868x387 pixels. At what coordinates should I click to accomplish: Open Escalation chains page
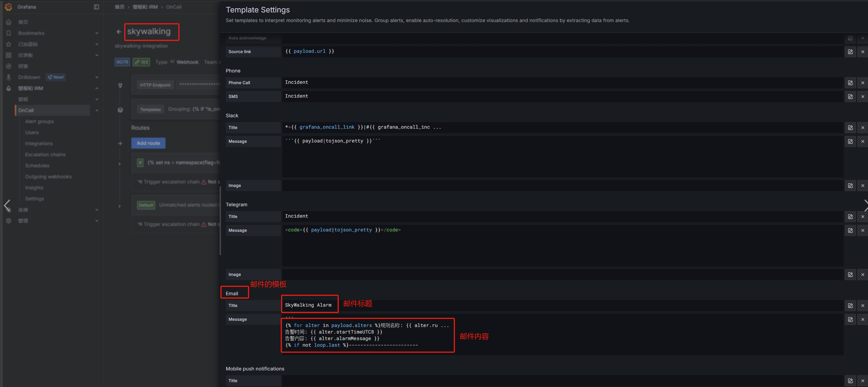[45, 155]
